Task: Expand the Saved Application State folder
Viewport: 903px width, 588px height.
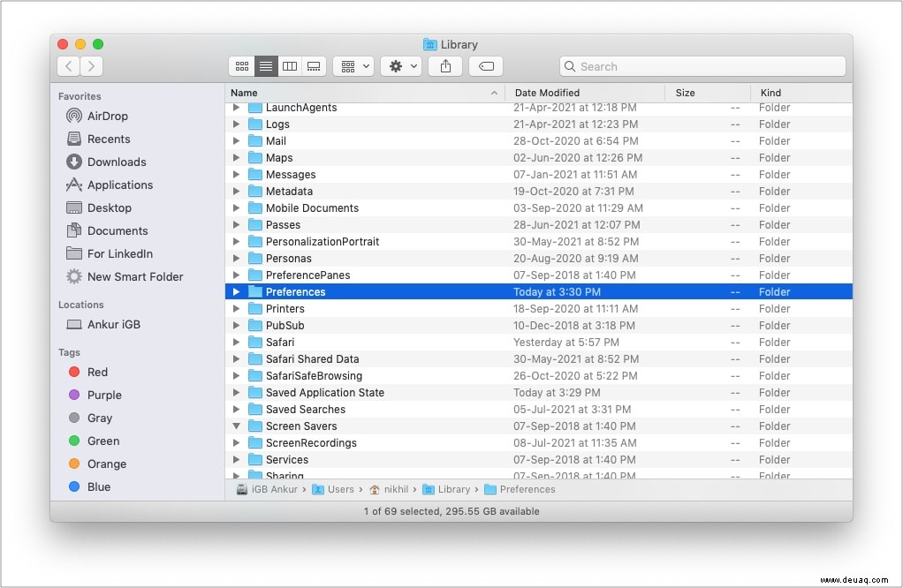Action: [236, 393]
